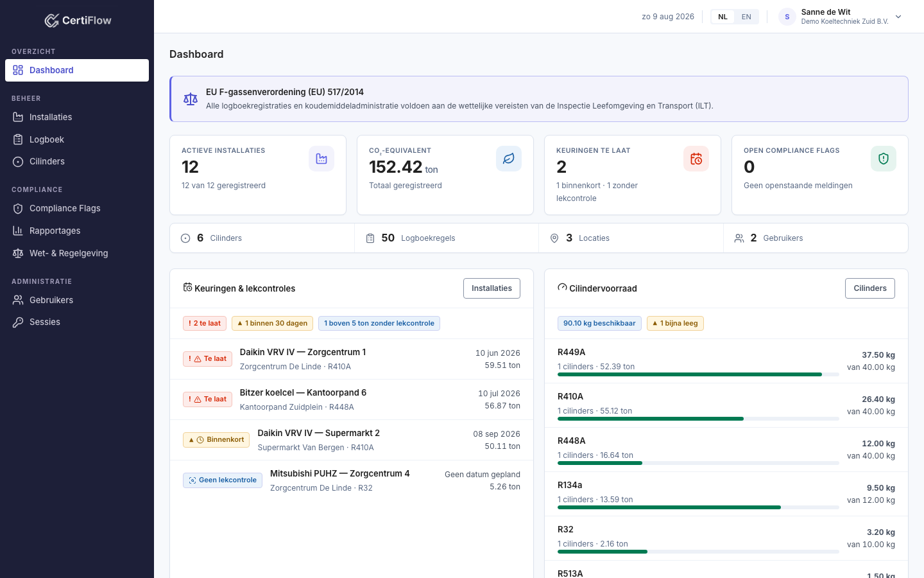Viewport: 924px width, 578px height.
Task: Click 'Geen datum gepland' text
Action: 483,475
